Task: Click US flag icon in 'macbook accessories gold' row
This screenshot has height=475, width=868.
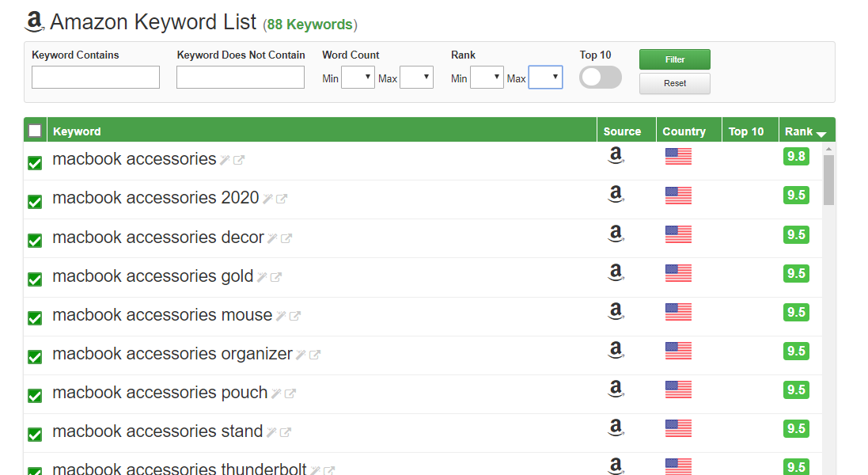Action: (678, 273)
